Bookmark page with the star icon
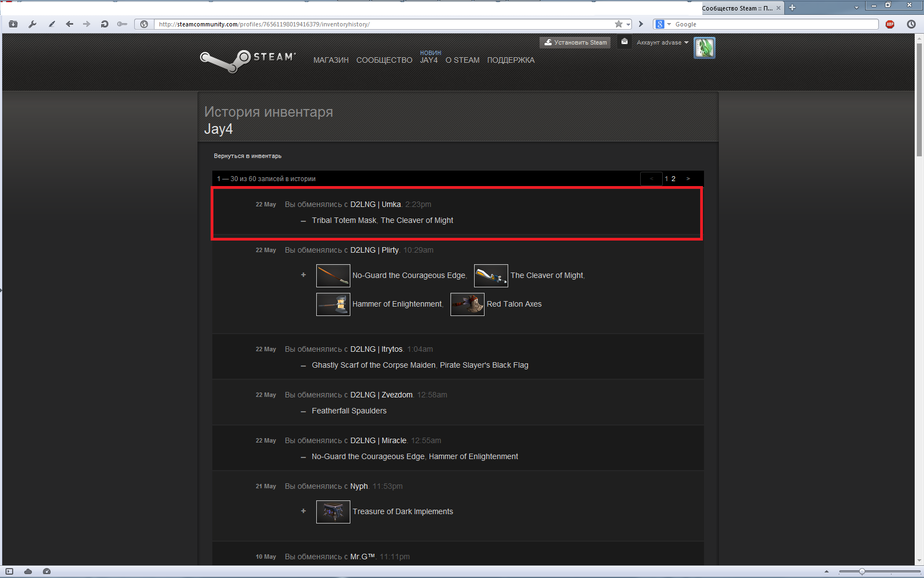The image size is (924, 578). tap(619, 24)
